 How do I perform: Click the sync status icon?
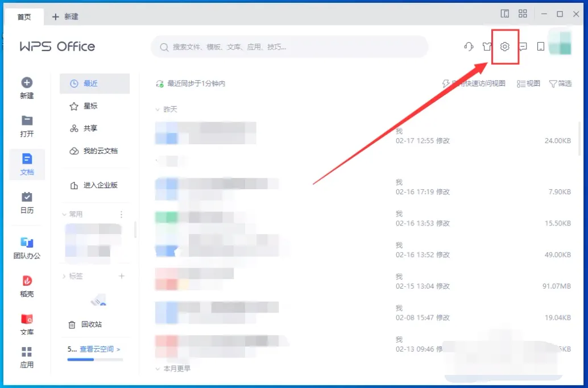pyautogui.click(x=160, y=84)
